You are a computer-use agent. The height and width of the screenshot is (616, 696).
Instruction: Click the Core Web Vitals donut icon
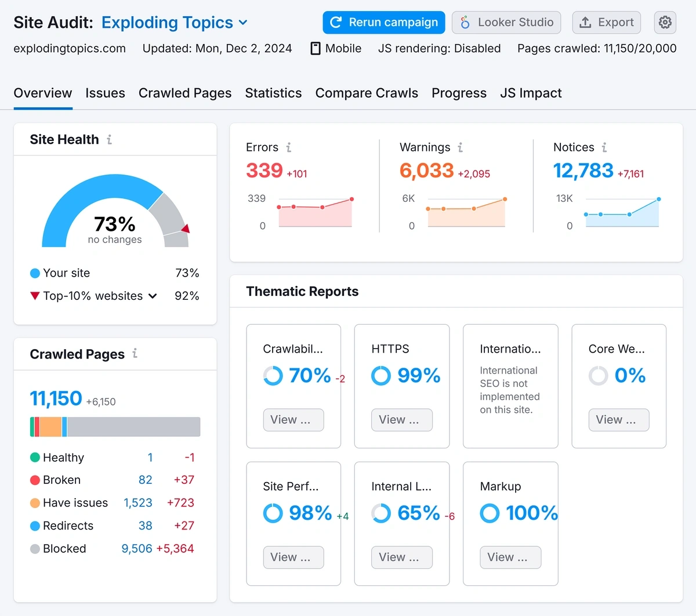tap(599, 376)
